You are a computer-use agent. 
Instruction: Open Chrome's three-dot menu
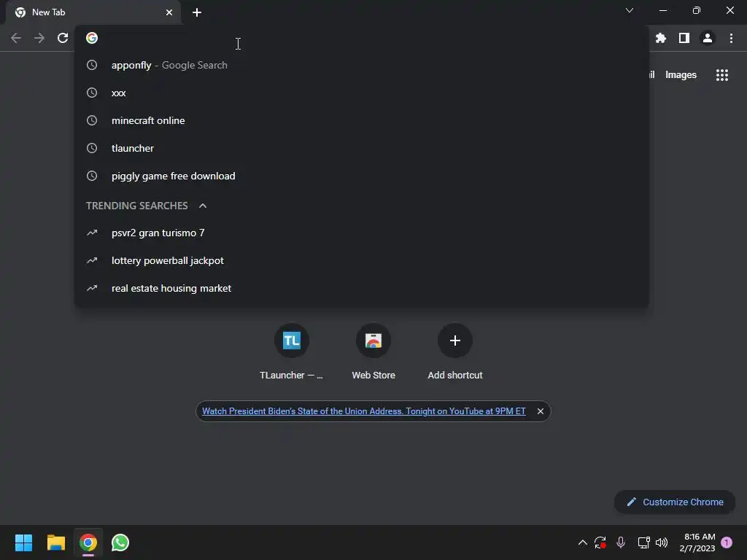731,38
